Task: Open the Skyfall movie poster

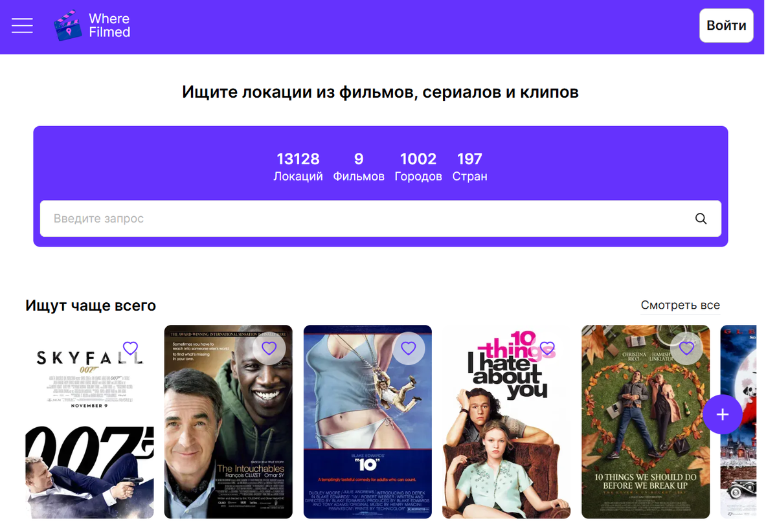Action: 89,421
